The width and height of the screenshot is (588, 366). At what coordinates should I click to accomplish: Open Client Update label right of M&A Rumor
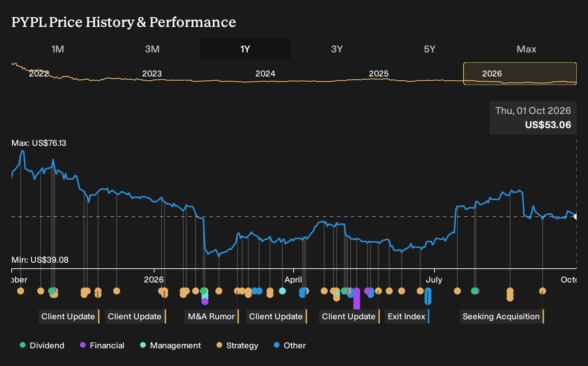tap(276, 316)
